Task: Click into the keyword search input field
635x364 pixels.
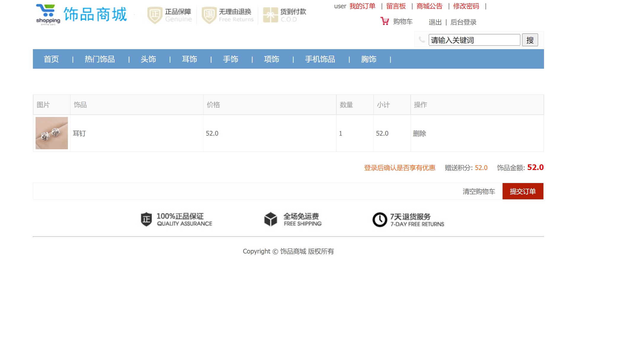Action: 474,40
